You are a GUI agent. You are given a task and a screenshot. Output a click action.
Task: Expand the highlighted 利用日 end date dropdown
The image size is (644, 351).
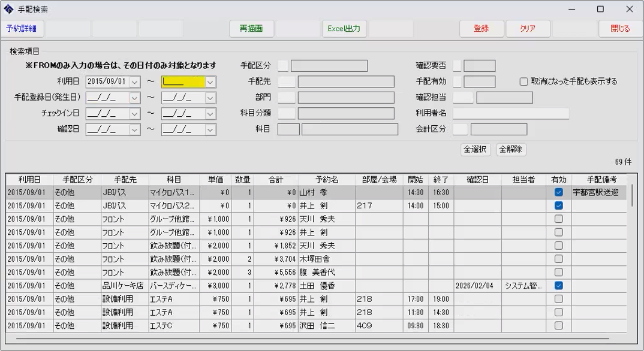pos(210,82)
